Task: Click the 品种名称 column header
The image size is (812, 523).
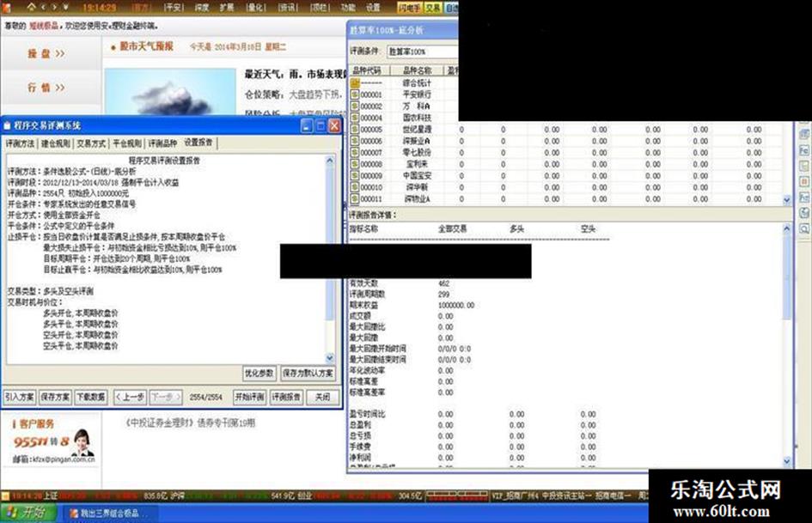Action: click(417, 70)
